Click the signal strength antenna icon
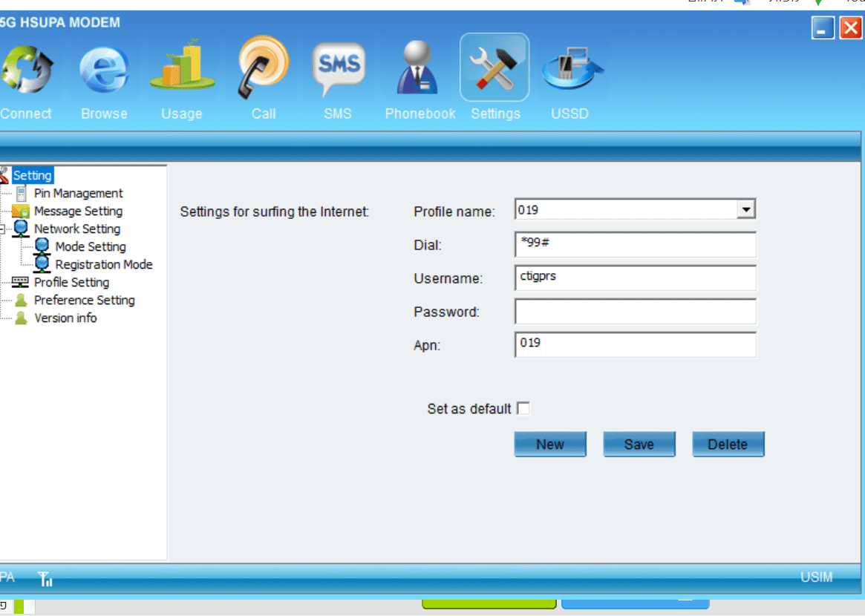 click(x=45, y=578)
